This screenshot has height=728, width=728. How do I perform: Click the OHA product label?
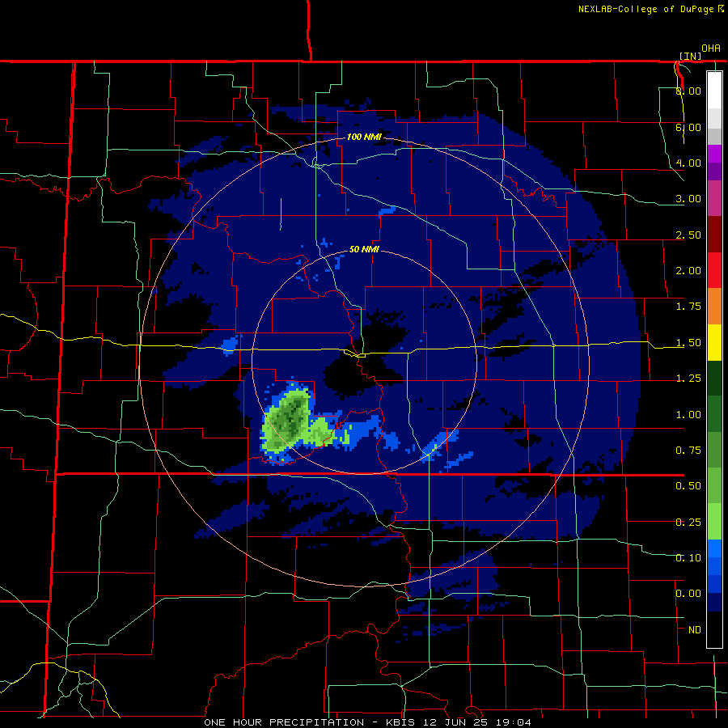point(711,49)
